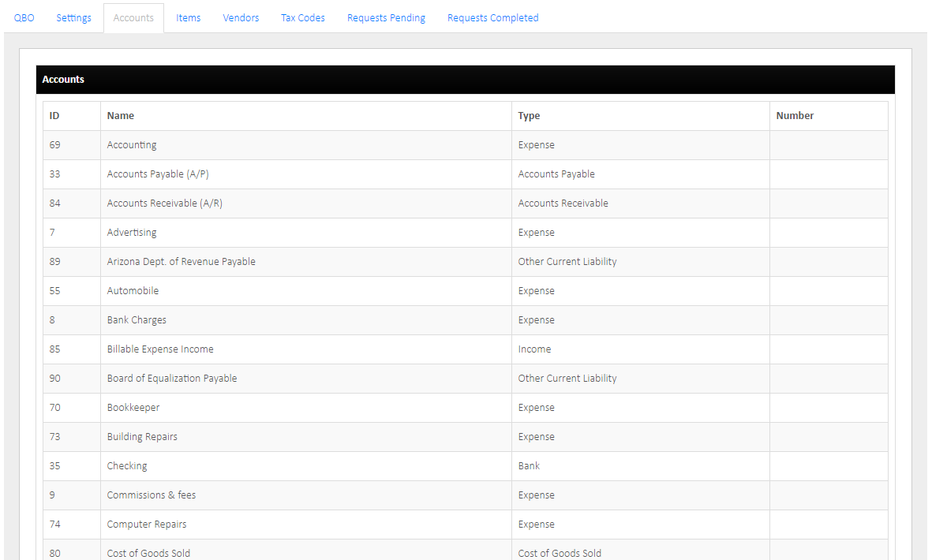The height and width of the screenshot is (560, 932).
Task: Click Other Current Liability in the Arizona row
Action: (567, 261)
